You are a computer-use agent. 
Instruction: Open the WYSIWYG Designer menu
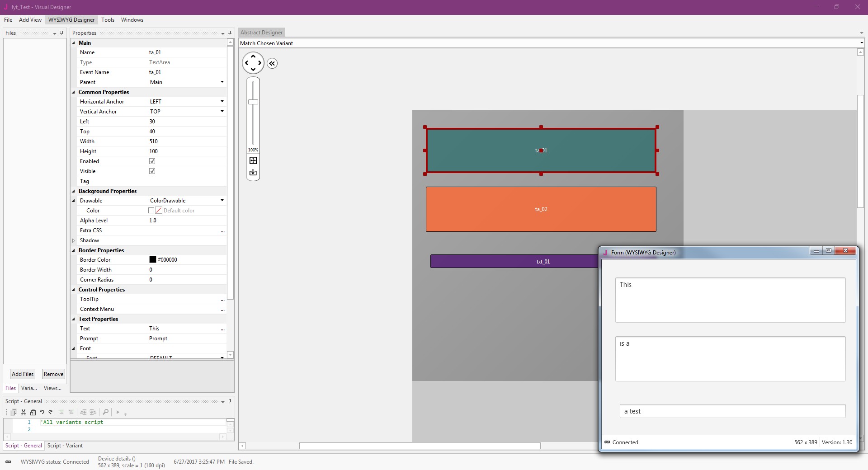pos(71,20)
